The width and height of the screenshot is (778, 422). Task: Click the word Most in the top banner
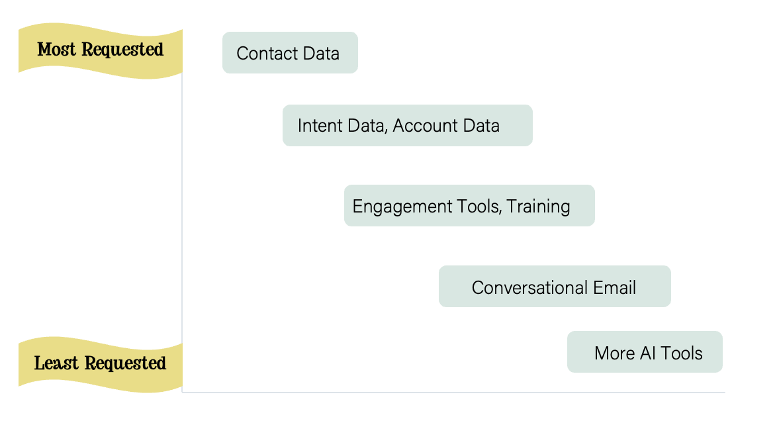[x=57, y=50]
